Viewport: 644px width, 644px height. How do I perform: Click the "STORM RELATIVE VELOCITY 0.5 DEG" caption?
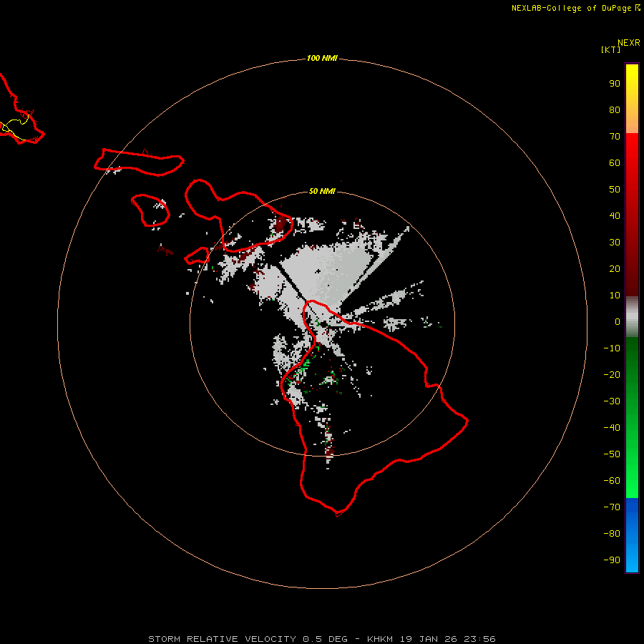point(248,639)
